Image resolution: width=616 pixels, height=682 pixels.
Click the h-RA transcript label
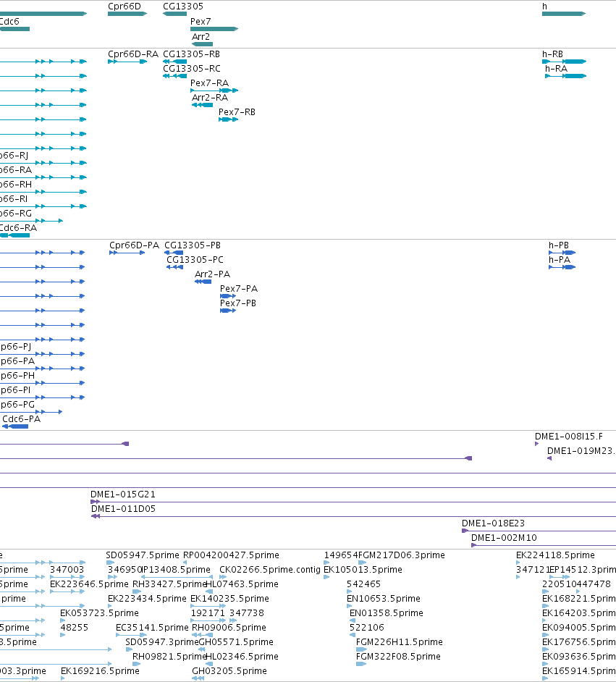[556, 69]
